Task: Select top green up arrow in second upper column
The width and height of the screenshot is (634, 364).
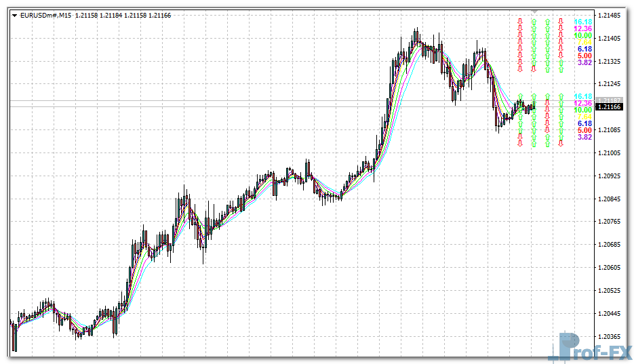Action: (534, 22)
